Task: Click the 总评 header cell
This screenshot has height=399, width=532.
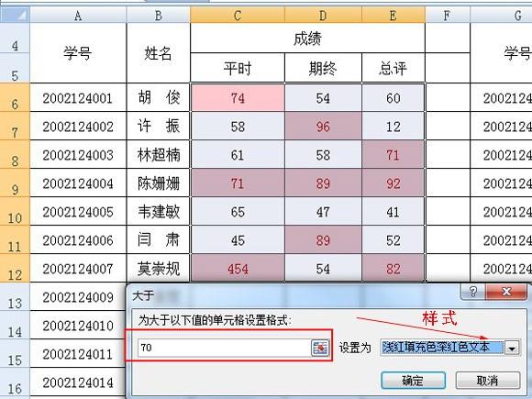Action: click(x=393, y=68)
